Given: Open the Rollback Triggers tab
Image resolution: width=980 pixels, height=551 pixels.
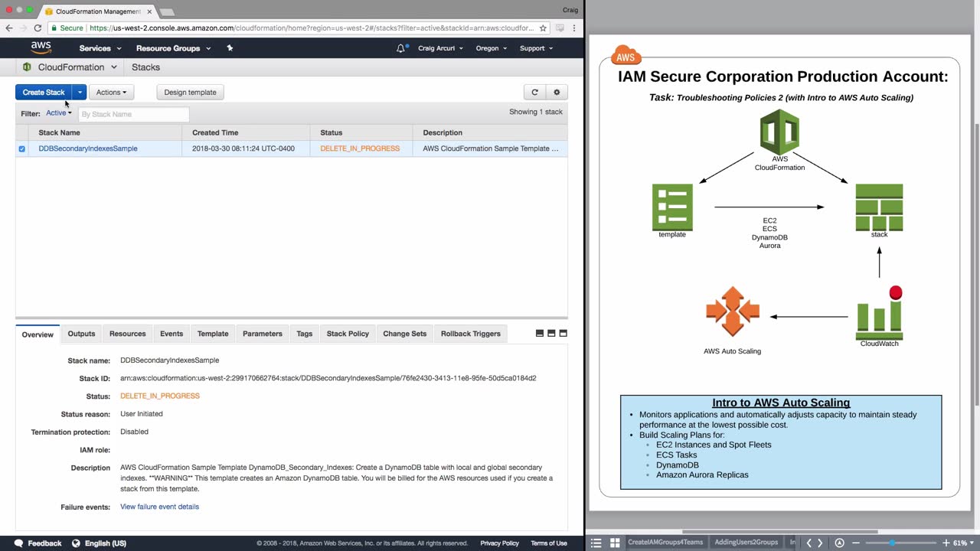Looking at the screenshot, I should tap(471, 334).
